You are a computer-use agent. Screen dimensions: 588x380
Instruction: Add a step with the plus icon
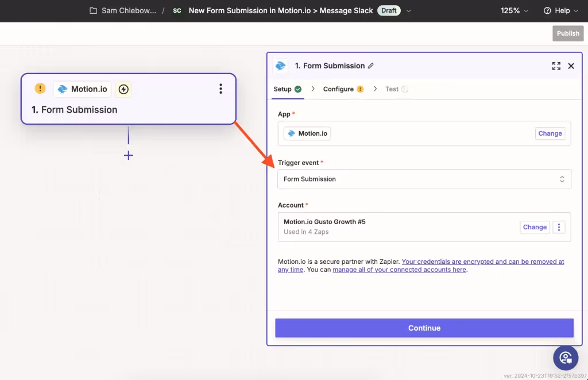pyautogui.click(x=128, y=155)
